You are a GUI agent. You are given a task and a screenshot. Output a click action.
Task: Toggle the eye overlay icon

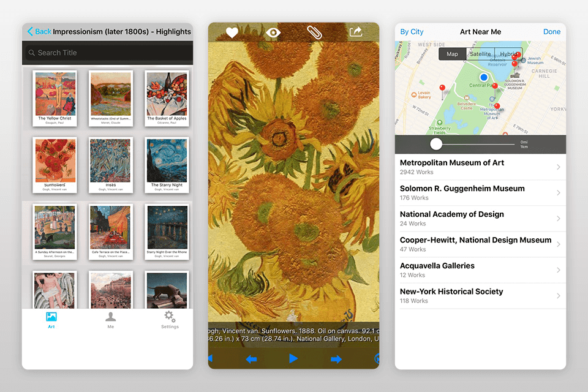point(273,32)
